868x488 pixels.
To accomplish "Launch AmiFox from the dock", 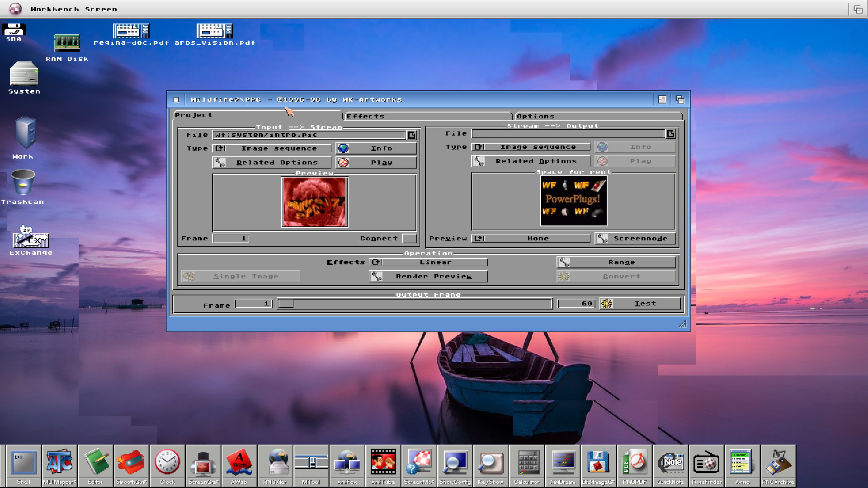I will (347, 463).
